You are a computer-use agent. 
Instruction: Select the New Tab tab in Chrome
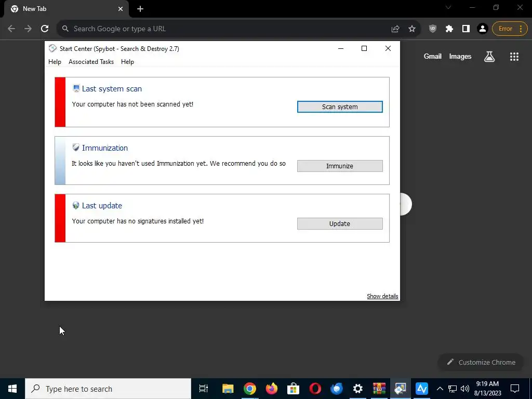66,9
